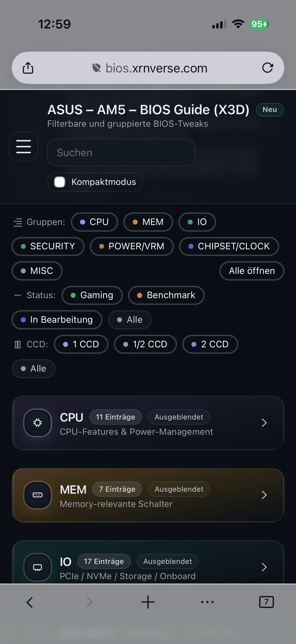The width and height of the screenshot is (296, 644).
Task: Focus the Suchen search field
Action: pyautogui.click(x=121, y=153)
